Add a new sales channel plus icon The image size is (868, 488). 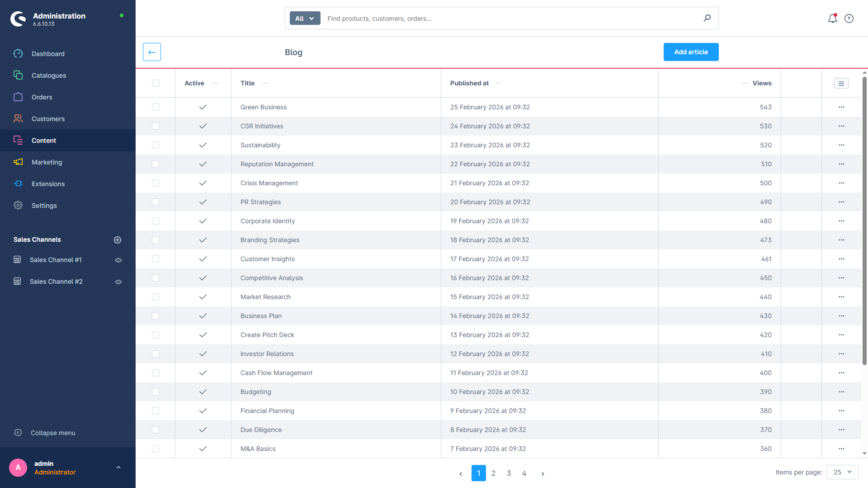click(x=118, y=240)
